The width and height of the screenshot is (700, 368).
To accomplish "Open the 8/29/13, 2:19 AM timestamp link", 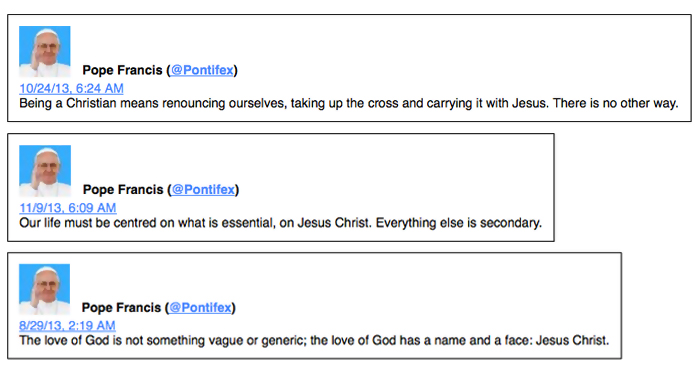I will pyautogui.click(x=67, y=326).
